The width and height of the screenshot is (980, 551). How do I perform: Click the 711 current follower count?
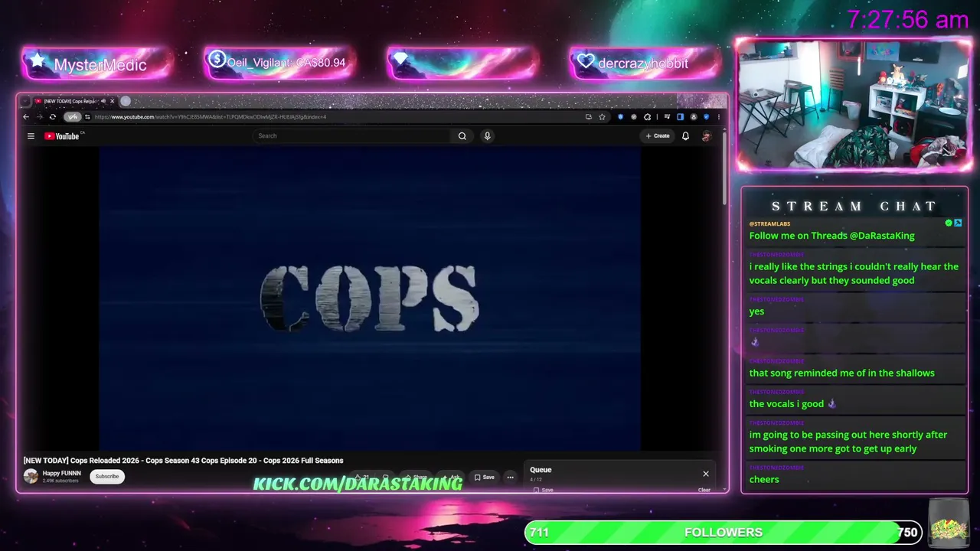(539, 533)
